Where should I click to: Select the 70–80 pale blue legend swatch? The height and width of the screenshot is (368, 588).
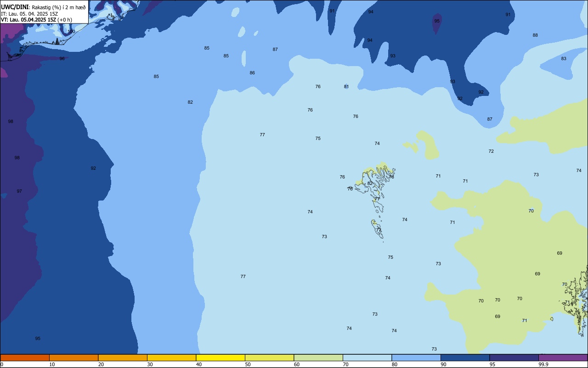pos(367,357)
